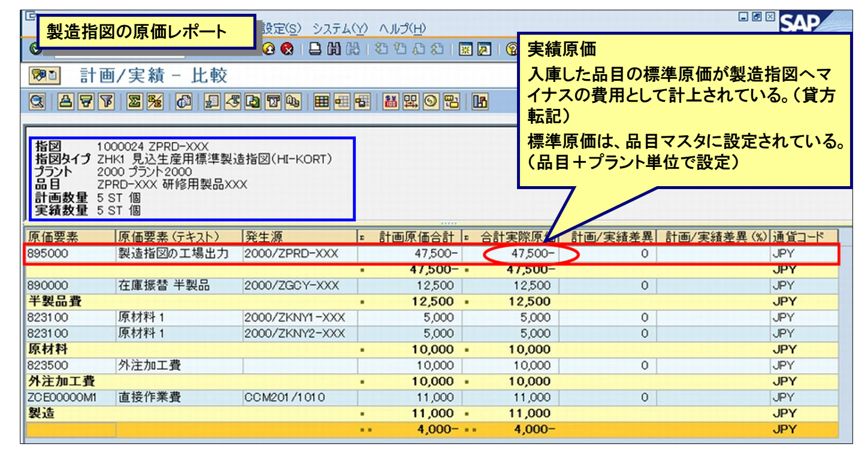The height and width of the screenshot is (456, 868).
Task: Click the Total sum (Σ) icon
Action: click(x=135, y=105)
